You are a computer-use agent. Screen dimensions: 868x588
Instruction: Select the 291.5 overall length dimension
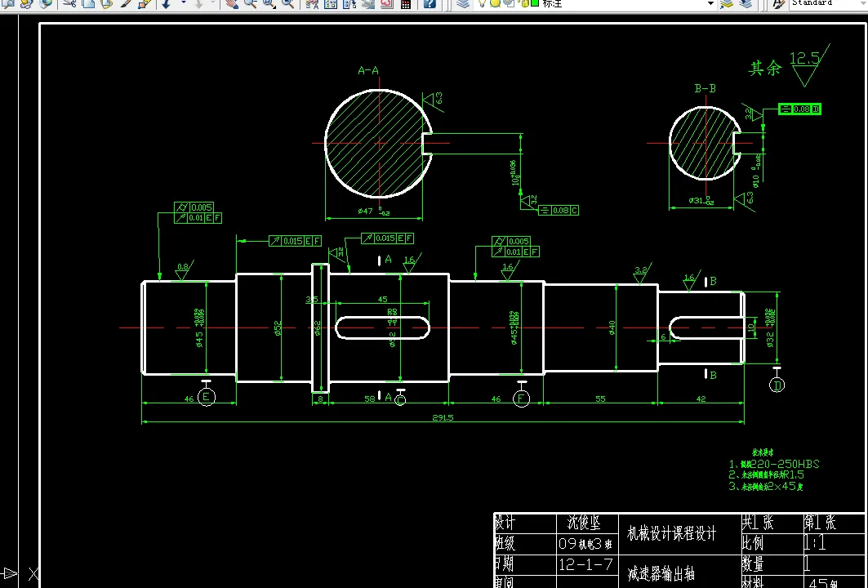click(x=443, y=417)
